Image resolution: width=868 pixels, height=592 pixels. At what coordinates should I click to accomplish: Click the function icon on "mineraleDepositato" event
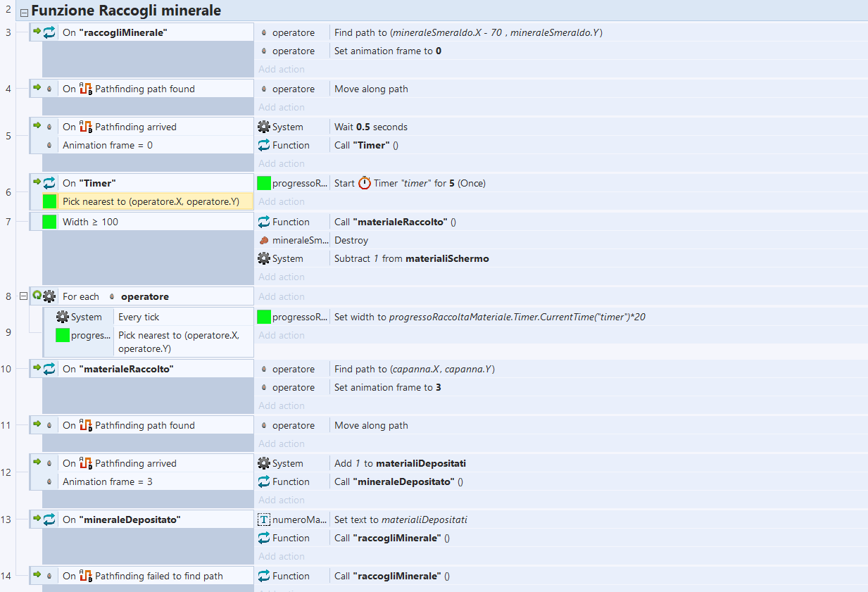pos(49,519)
